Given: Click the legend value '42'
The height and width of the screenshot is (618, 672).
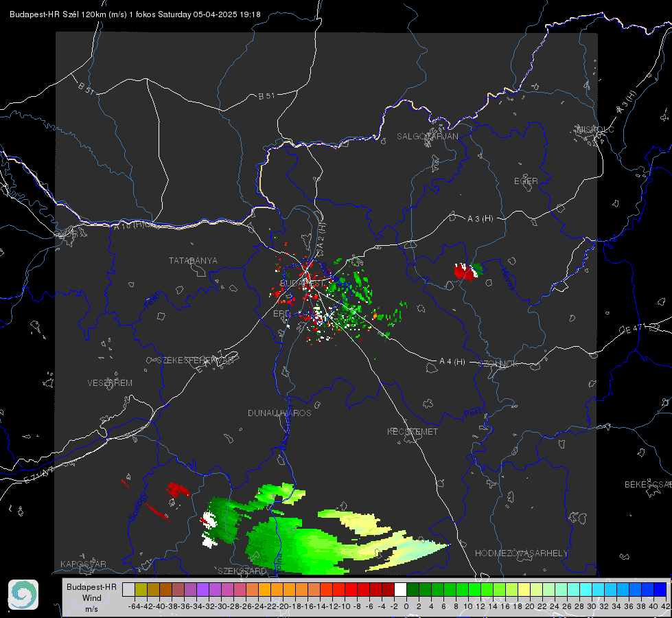Looking at the screenshot, I should point(665,606).
